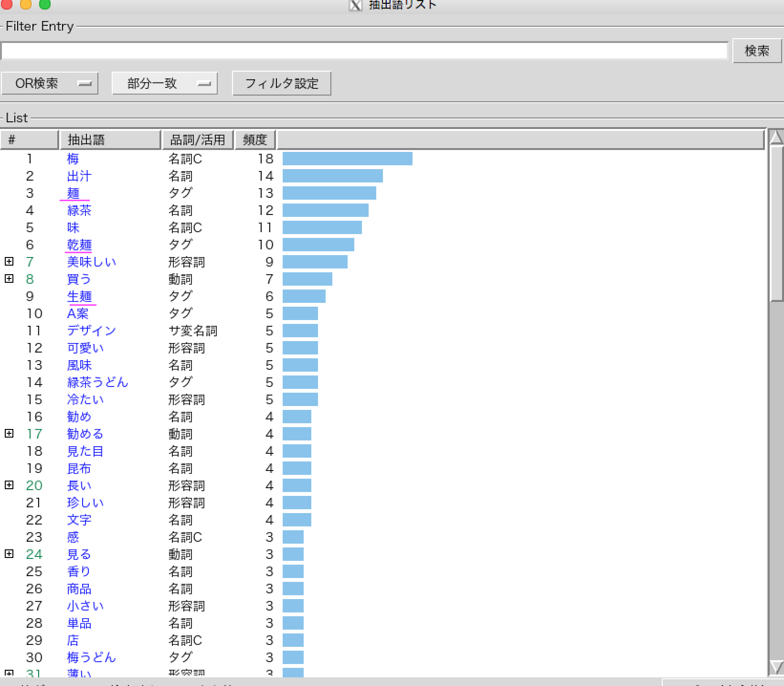The image size is (784, 686).
Task: Expand the 勧める row plus icon
Action: 9,433
